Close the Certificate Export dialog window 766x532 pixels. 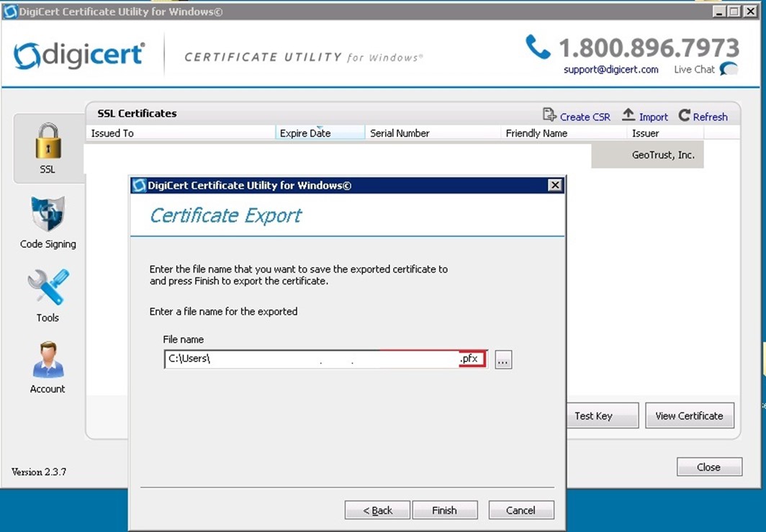(555, 185)
